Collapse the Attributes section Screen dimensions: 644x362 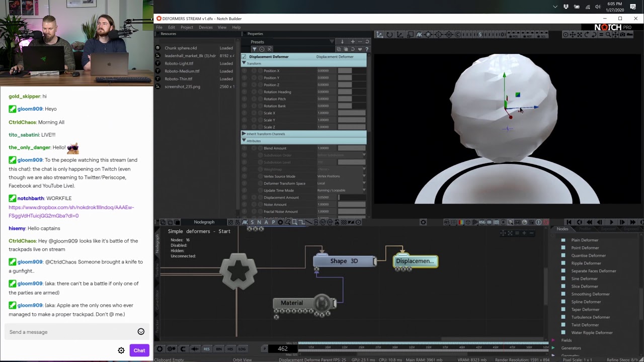coord(244,141)
